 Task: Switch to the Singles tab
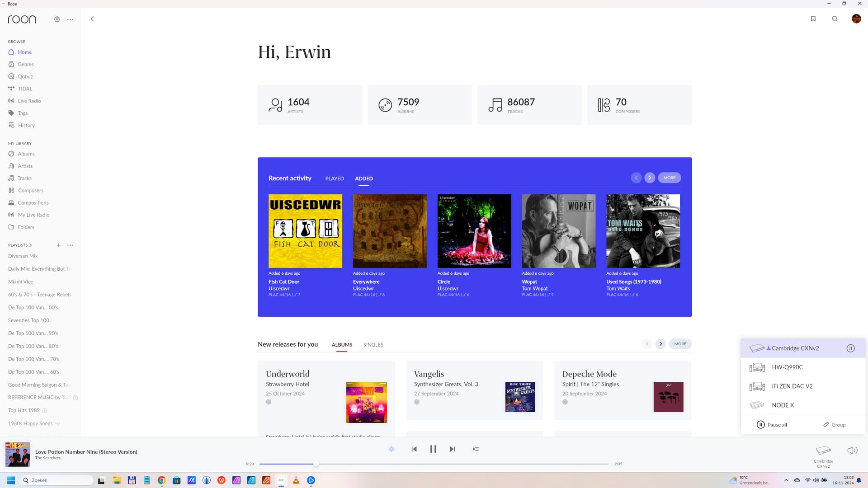(373, 345)
